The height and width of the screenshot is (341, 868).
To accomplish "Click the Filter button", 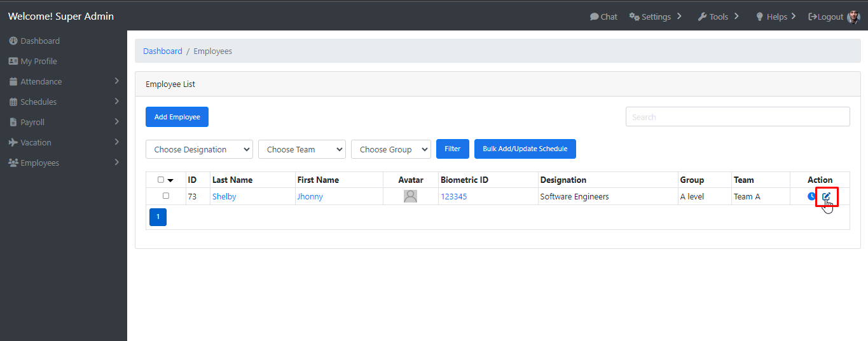I will [452, 149].
